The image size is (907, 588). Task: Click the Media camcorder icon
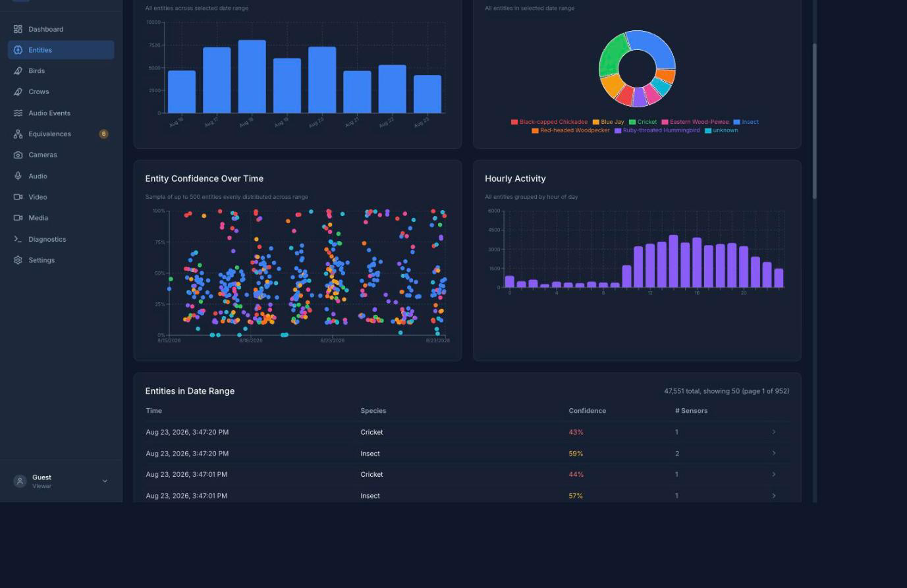tap(18, 218)
